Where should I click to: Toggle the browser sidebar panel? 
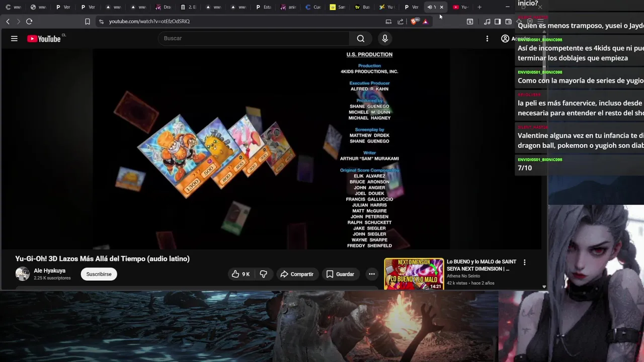coord(498,21)
